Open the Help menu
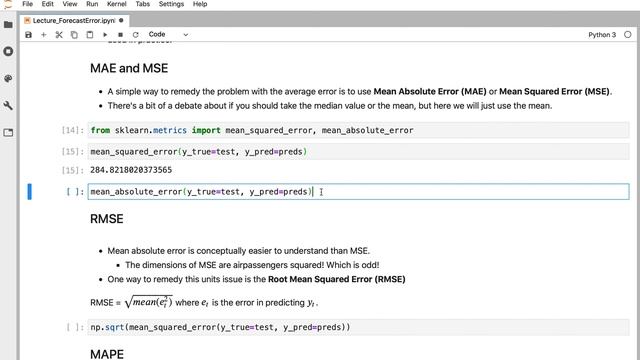Screen dimensions: 640x360 point(200,4)
